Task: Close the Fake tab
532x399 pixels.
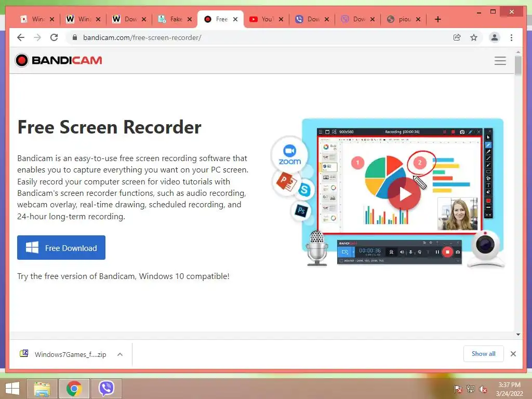Action: click(190, 19)
